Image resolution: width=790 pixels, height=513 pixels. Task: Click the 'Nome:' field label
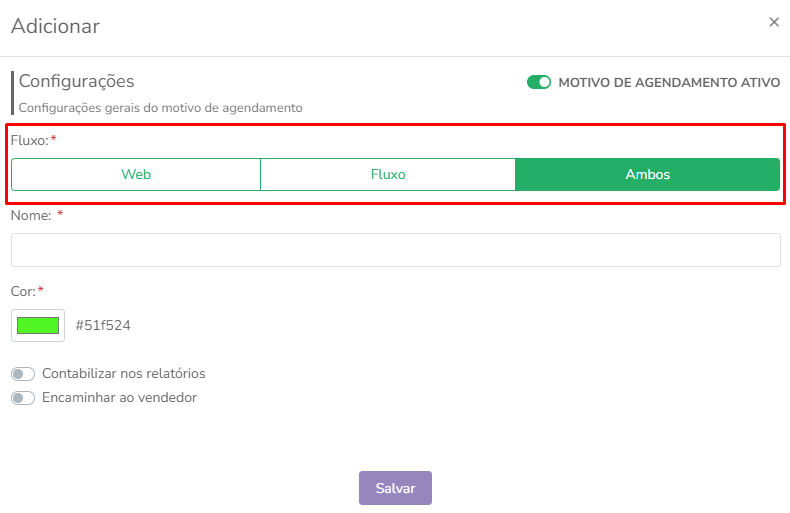(31, 216)
